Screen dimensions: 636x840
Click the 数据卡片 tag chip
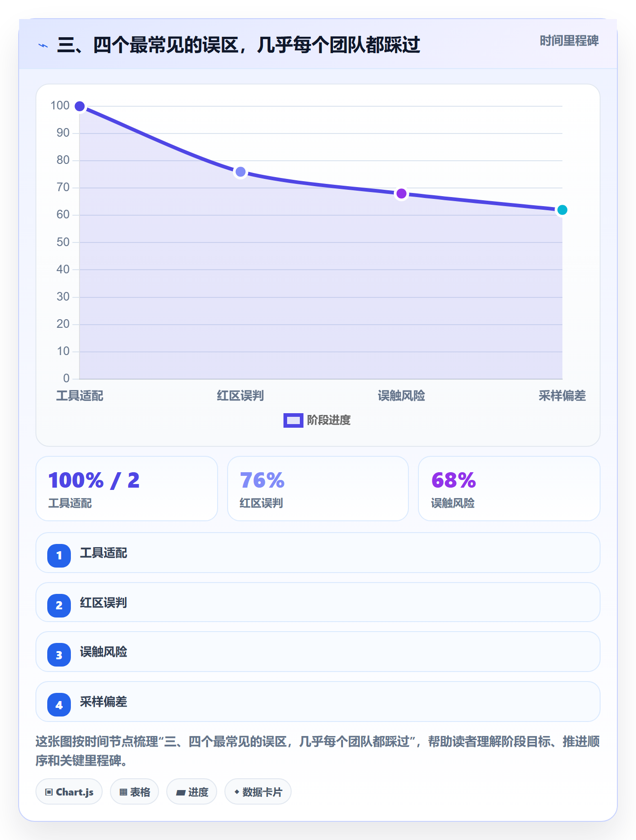click(x=258, y=792)
